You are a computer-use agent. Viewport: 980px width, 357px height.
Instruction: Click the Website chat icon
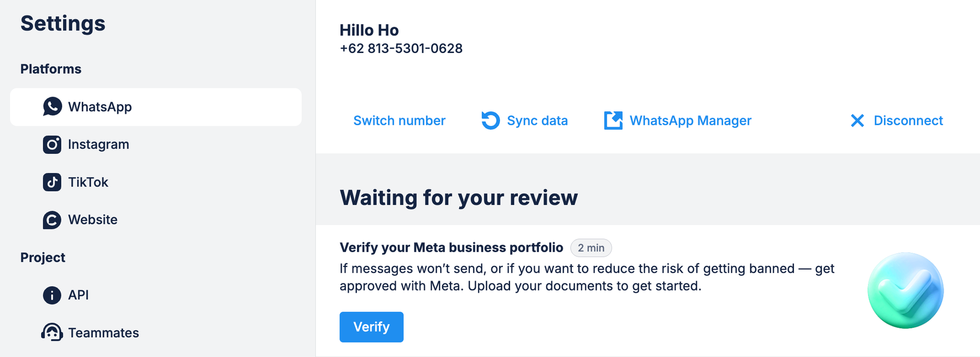click(52, 220)
